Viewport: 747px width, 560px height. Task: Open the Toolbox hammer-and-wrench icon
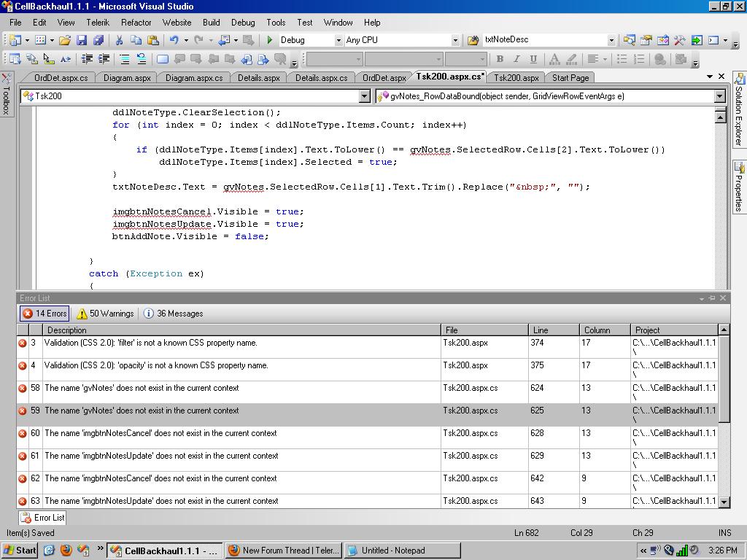click(679, 40)
